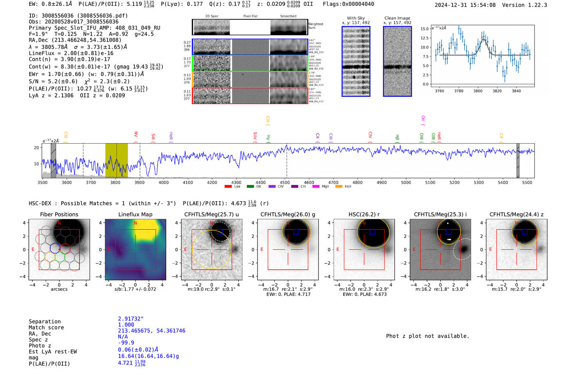Open the Lineflux Map thumbnail
The width and height of the screenshot is (576, 392).
(x=135, y=250)
